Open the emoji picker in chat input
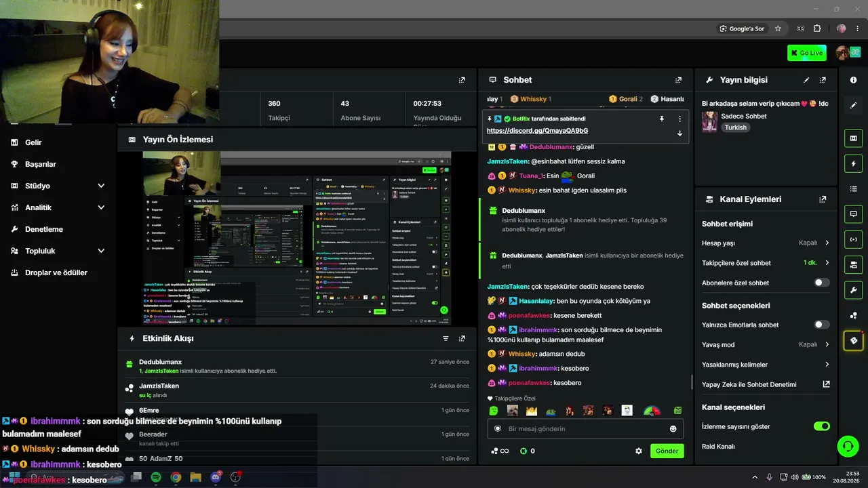Screen dimensions: 868x488 tap(673, 428)
